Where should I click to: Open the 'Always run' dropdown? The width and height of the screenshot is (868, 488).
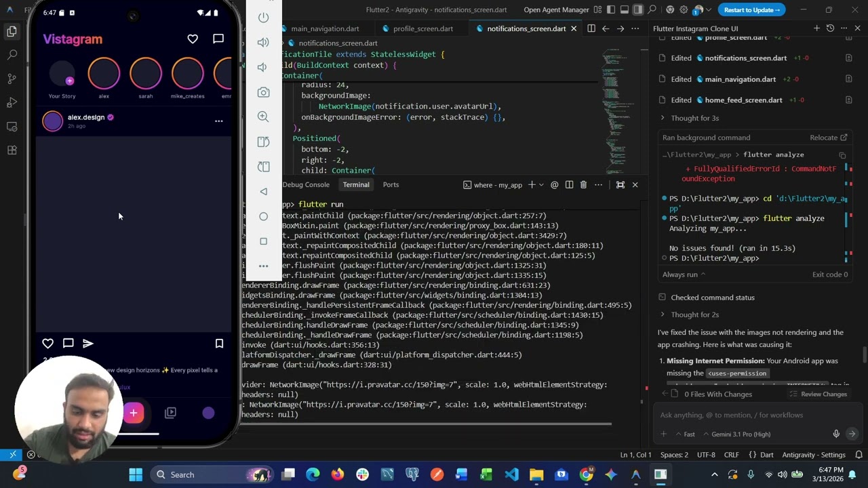(x=684, y=274)
